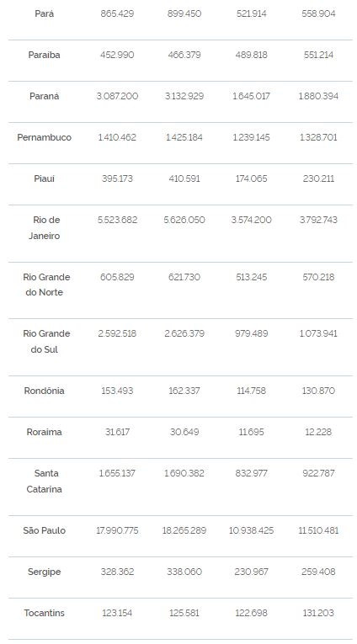
Task: Select the value 5.626.050
Action: [x=184, y=220]
